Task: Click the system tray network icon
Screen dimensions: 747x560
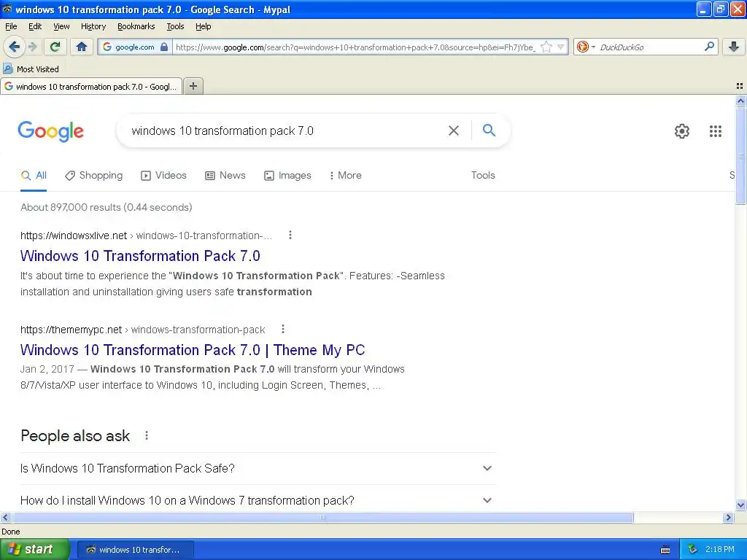Action: 693,549
